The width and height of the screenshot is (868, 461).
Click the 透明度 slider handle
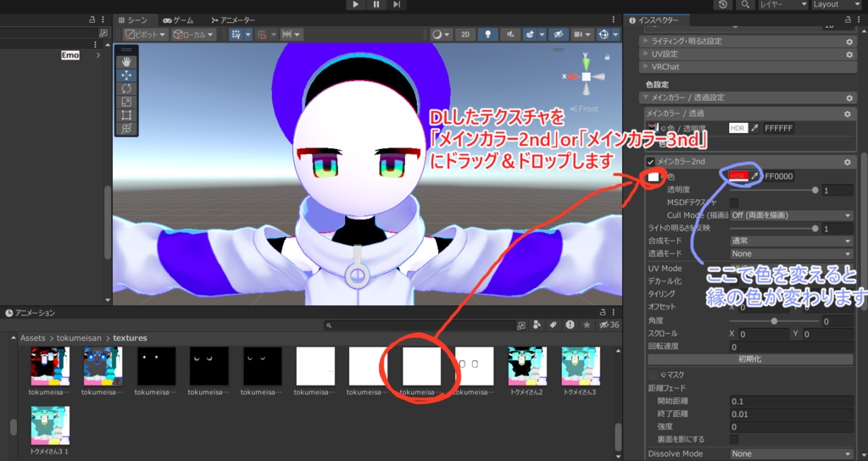coord(815,190)
